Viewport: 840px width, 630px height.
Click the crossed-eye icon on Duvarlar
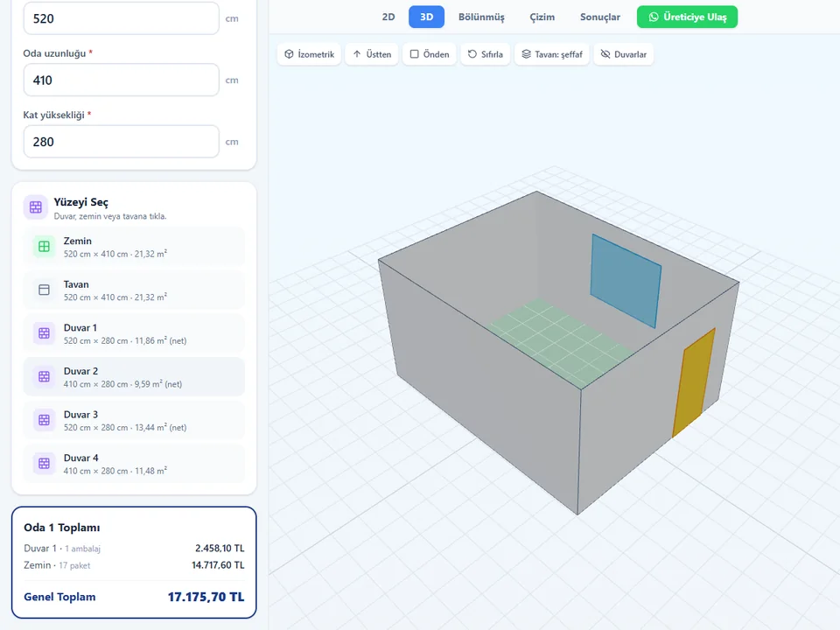point(605,54)
